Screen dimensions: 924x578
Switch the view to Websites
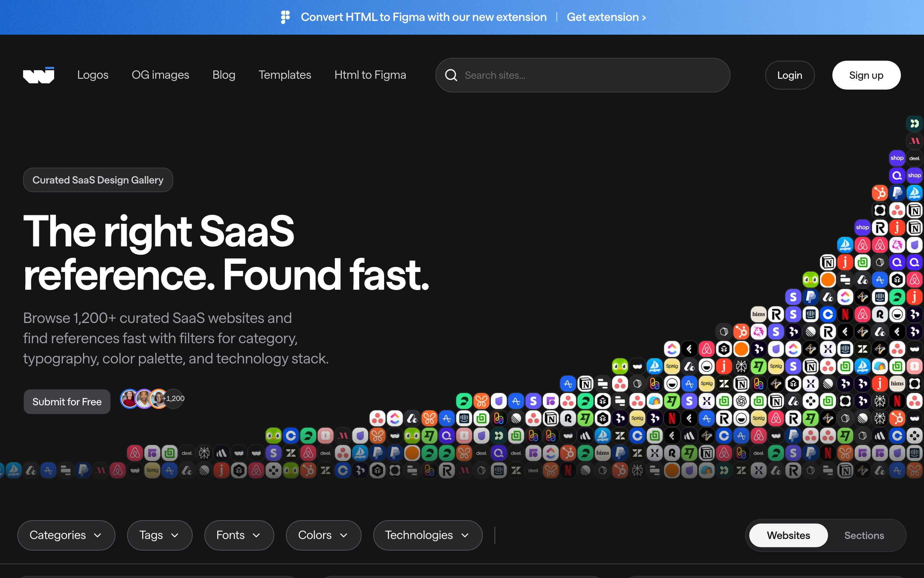pos(788,535)
